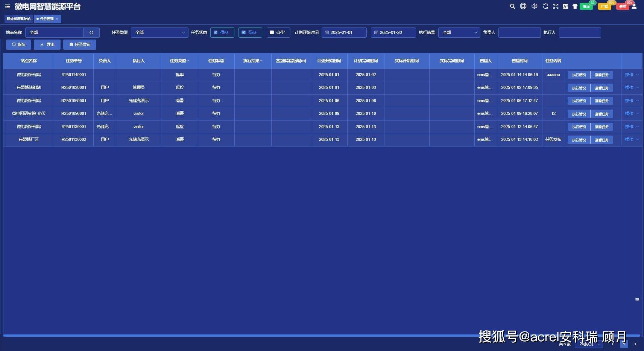Click the language translate icon
This screenshot has height=351, width=644.
pos(565,6)
